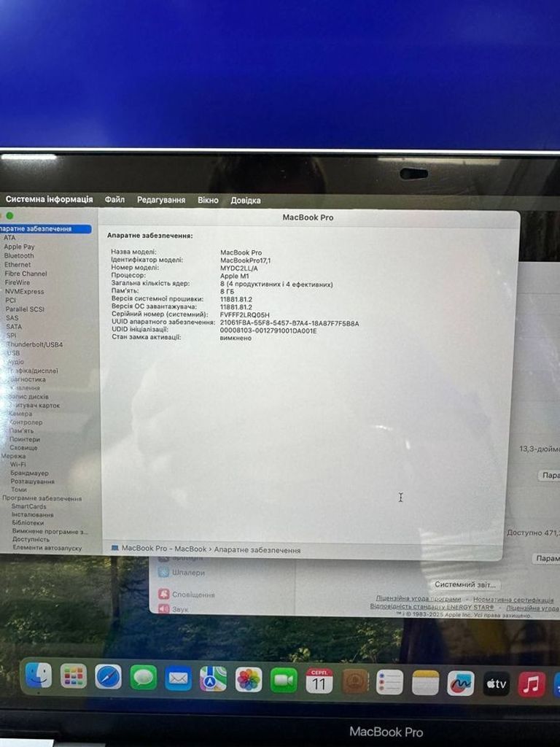Image resolution: width=560 pixels, height=747 pixels.
Task: Select Bluetooth in the sidebar
Action: [x=19, y=255]
